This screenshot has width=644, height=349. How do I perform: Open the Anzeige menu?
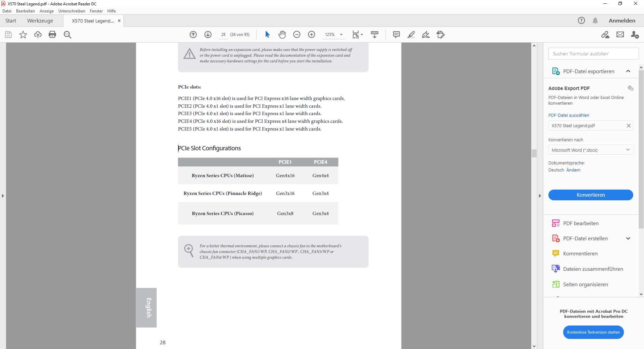click(47, 11)
